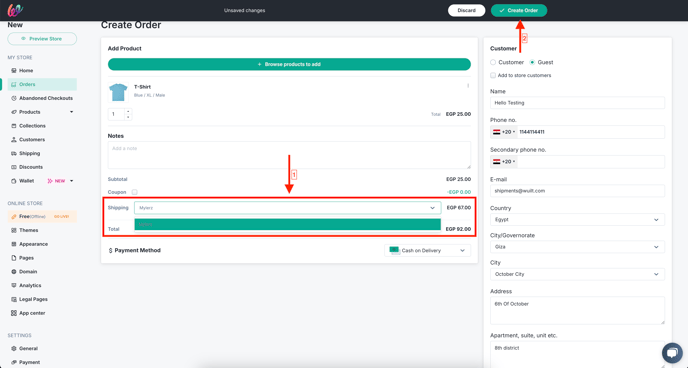The width and height of the screenshot is (688, 368).
Task: Click the Analytics sidebar icon
Action: (14, 286)
